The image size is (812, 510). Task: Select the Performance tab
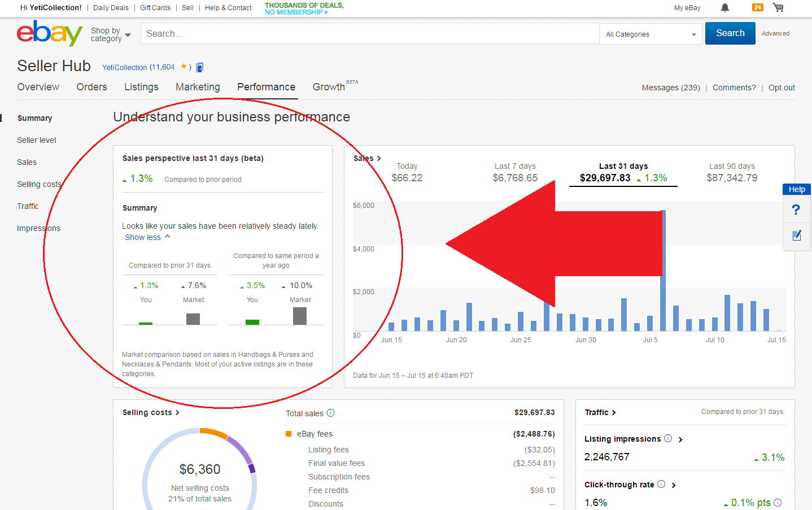(x=266, y=87)
